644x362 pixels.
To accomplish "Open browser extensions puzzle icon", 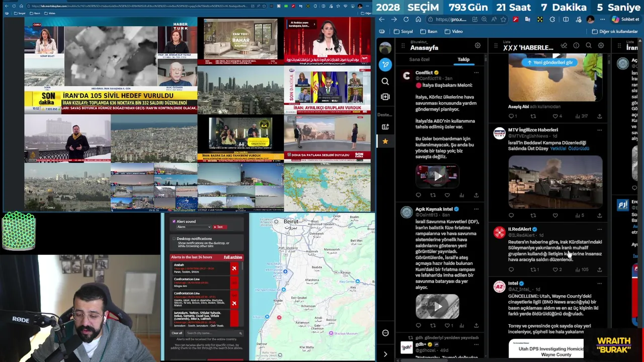I will tap(552, 20).
